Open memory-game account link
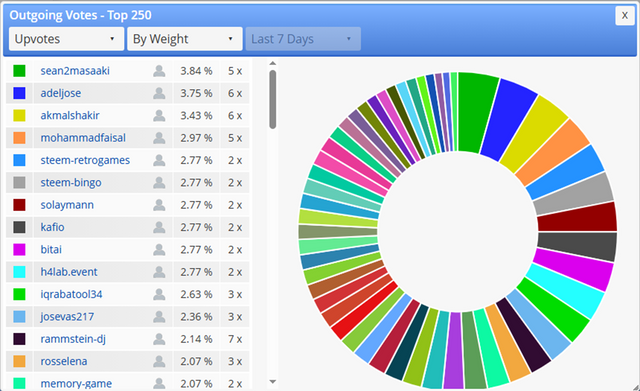Image resolution: width=640 pixels, height=391 pixels. (x=76, y=384)
